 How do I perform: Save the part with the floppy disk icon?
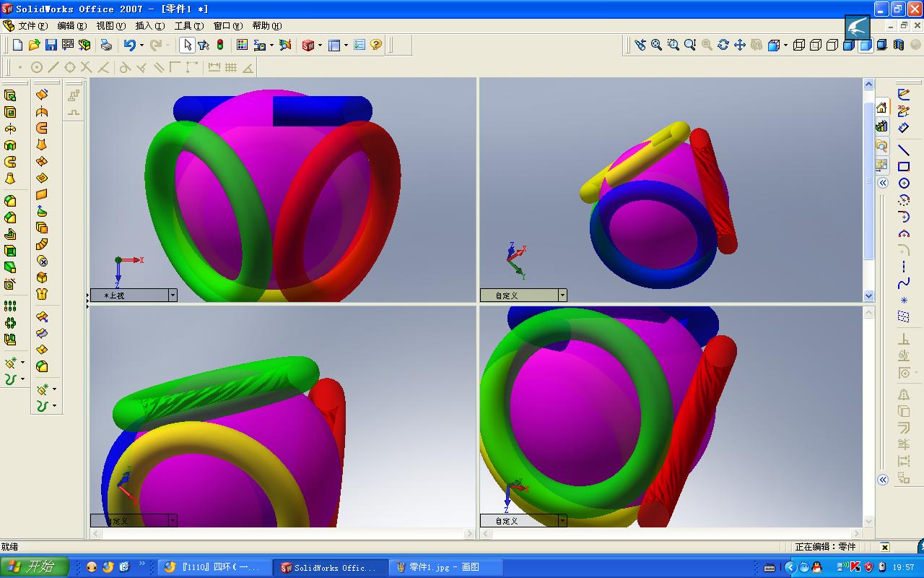pos(51,45)
